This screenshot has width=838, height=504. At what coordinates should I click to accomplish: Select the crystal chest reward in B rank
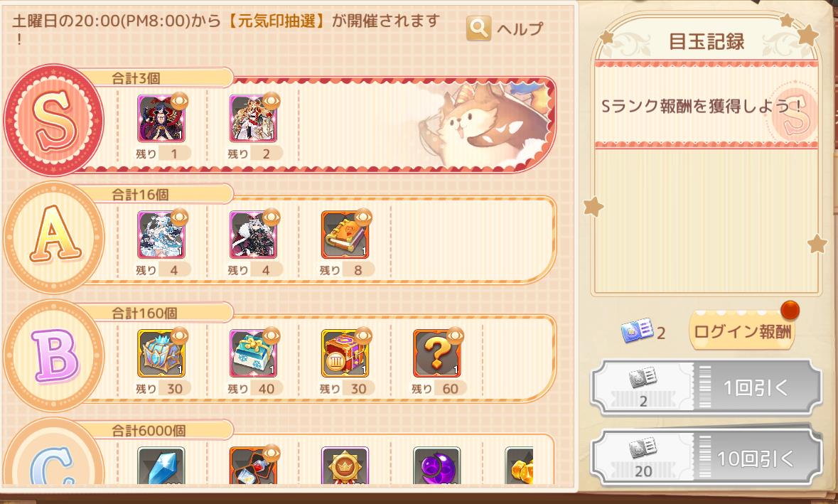pos(161,353)
